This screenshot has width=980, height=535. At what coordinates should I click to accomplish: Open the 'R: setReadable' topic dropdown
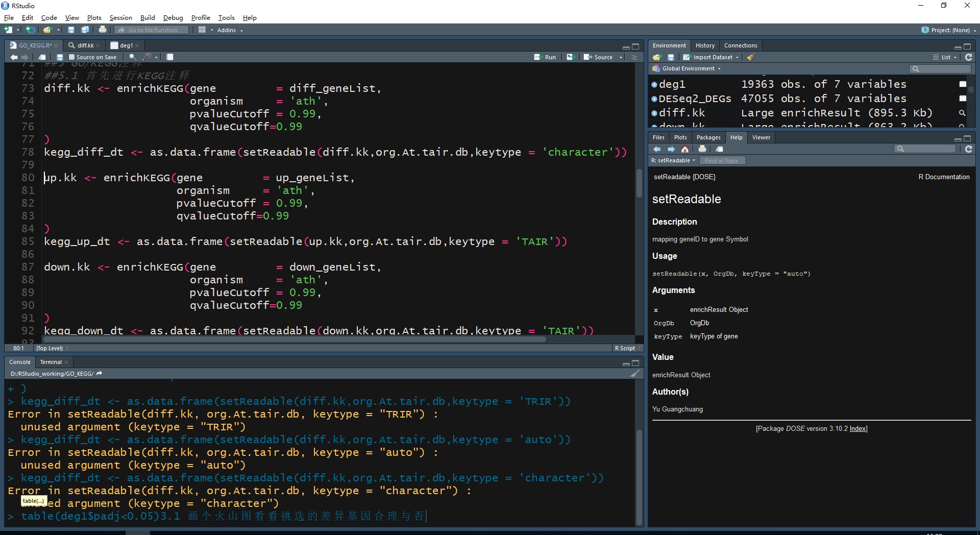click(673, 160)
